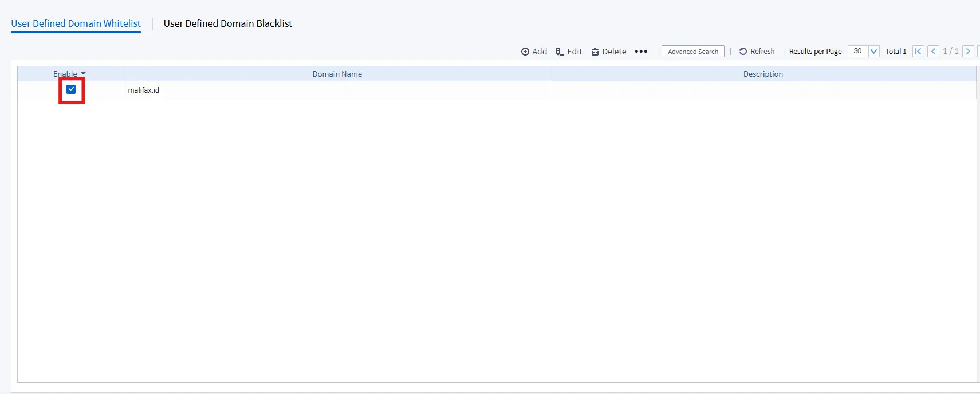980x394 pixels.
Task: Click the results per page value 30
Action: [858, 52]
